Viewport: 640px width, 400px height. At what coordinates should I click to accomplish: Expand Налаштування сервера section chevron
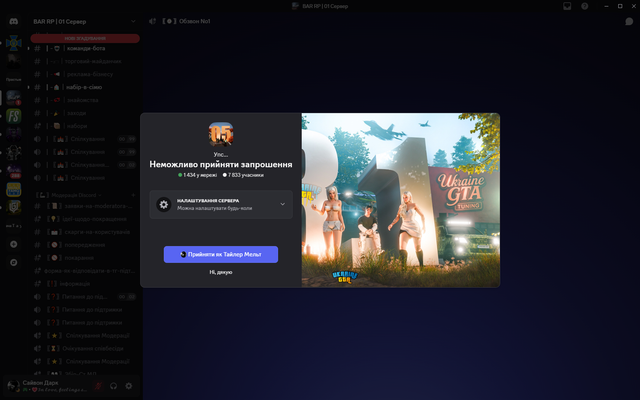pyautogui.click(x=282, y=204)
